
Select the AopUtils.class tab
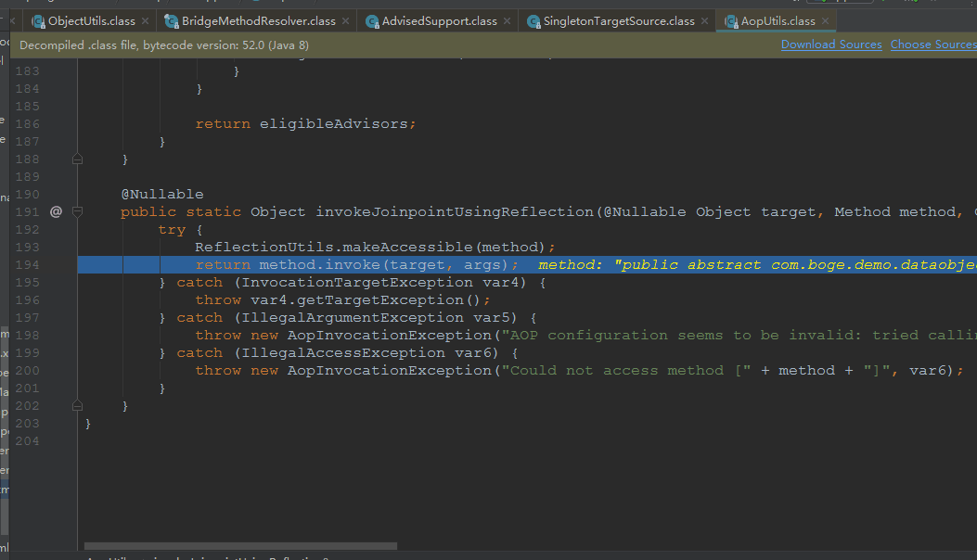click(x=778, y=21)
